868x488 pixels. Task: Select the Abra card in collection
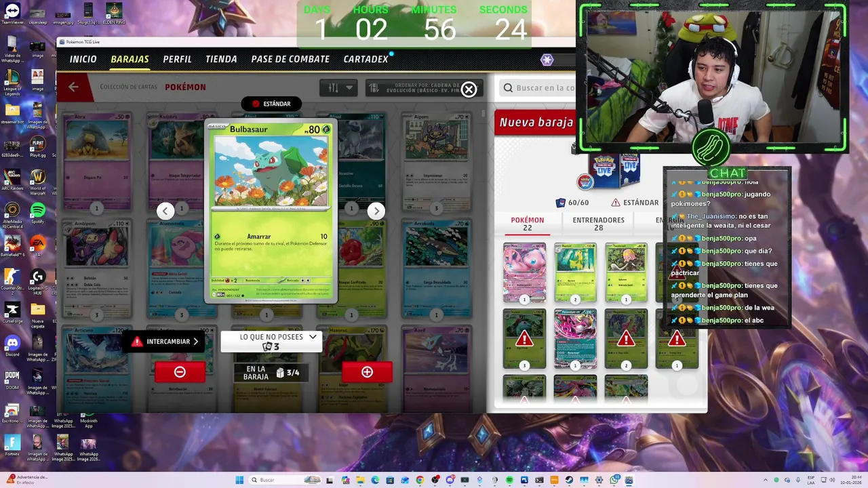97,163
